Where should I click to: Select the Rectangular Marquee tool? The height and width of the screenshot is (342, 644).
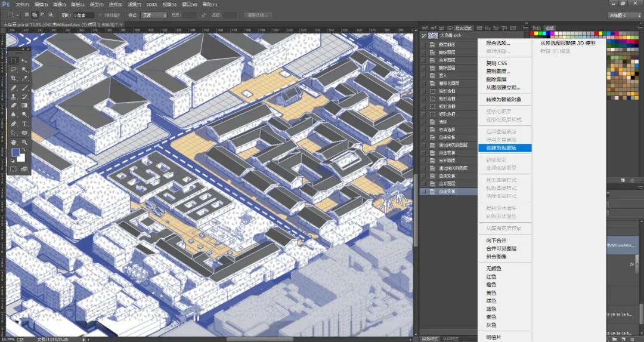[x=14, y=60]
